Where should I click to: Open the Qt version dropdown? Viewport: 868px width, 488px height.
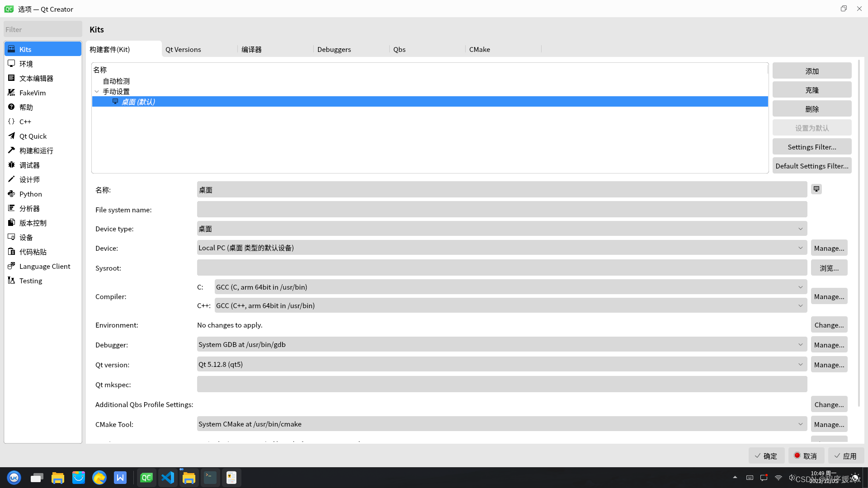pos(502,364)
